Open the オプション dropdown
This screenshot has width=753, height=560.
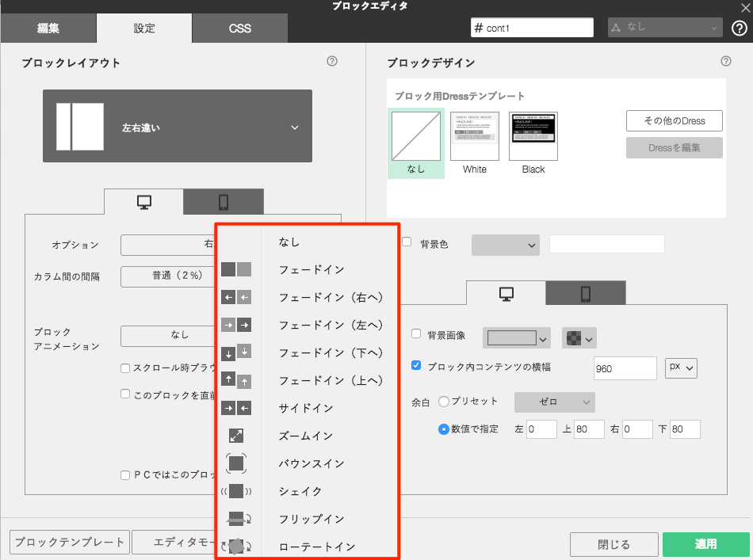(x=167, y=245)
